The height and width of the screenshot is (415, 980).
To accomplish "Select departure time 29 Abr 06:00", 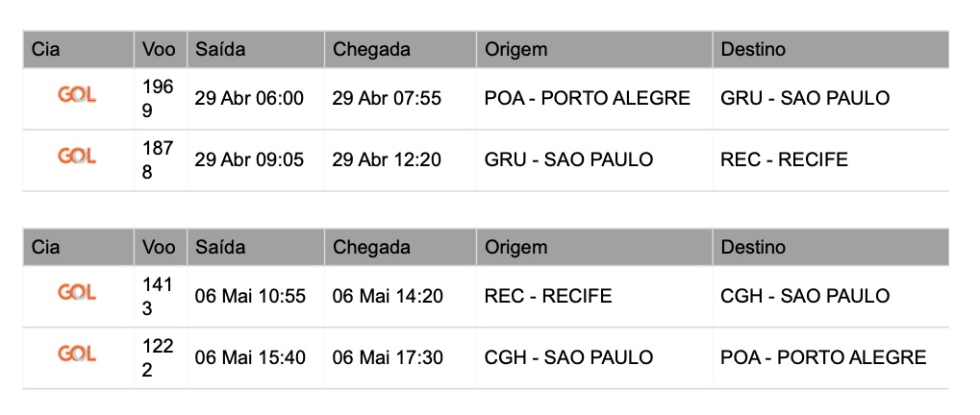I will (249, 99).
